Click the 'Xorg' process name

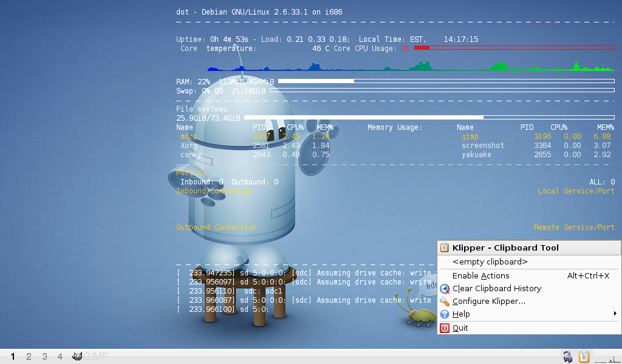pos(189,146)
